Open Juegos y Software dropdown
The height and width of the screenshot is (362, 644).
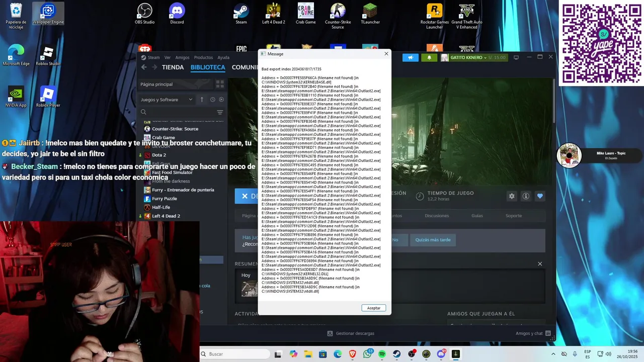tap(167, 100)
